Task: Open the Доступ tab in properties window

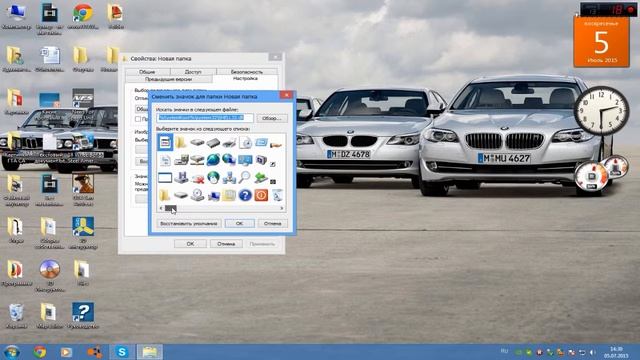Action: [x=193, y=72]
